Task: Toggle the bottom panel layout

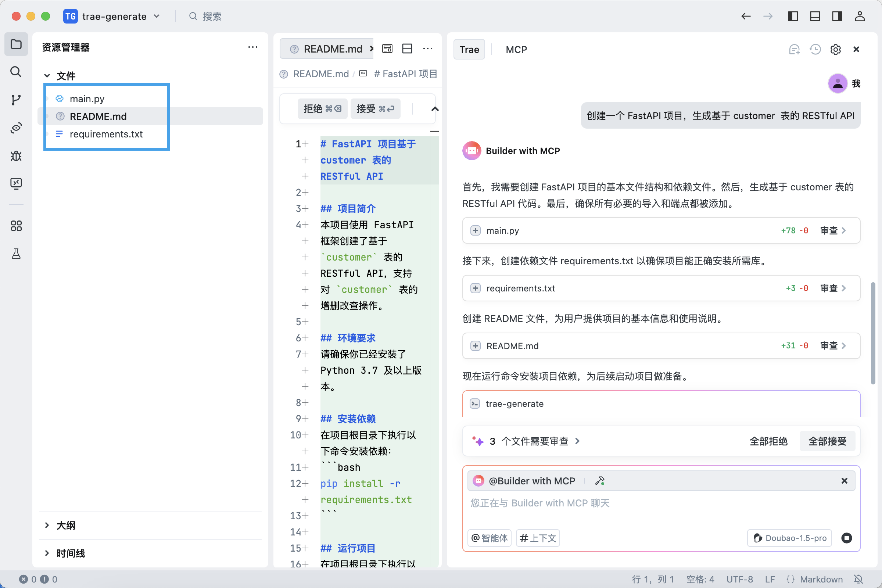Action: click(815, 16)
